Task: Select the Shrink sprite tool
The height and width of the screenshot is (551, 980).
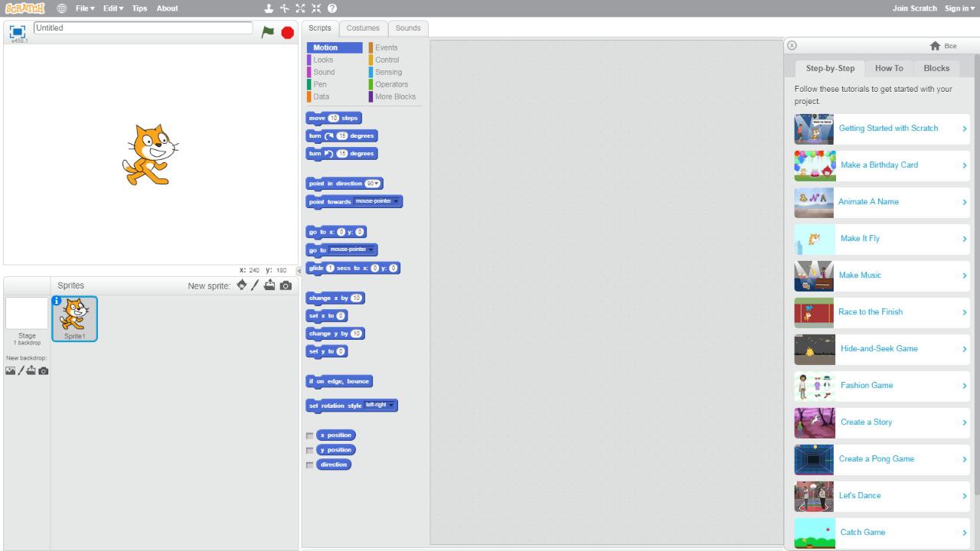Action: pos(316,8)
